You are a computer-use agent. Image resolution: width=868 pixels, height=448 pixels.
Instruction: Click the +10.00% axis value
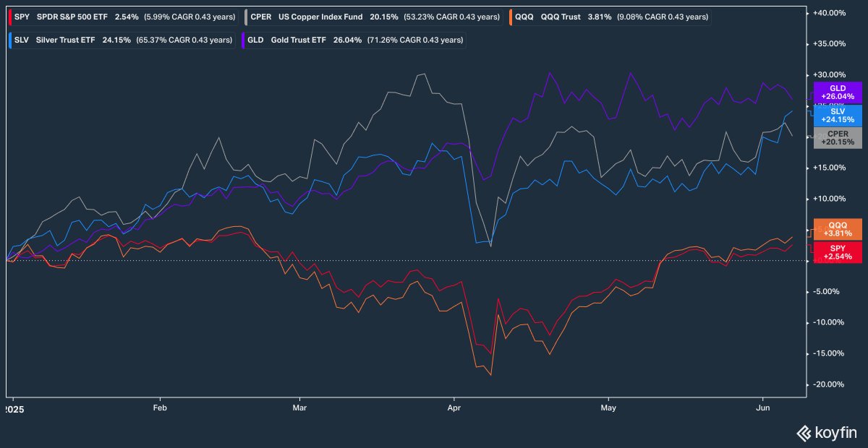830,199
